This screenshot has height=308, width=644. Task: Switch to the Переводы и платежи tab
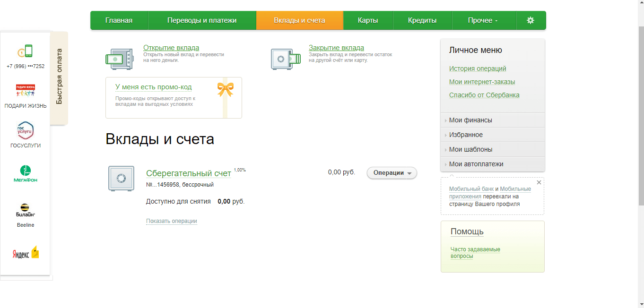point(202,20)
